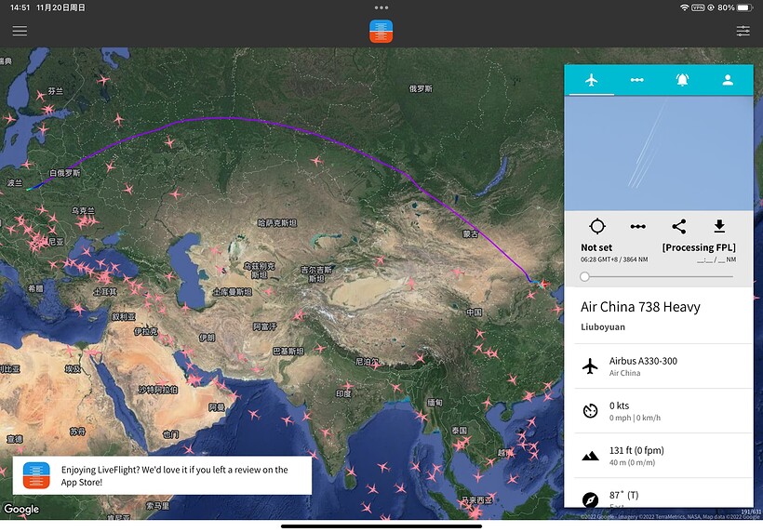Switch to the airplane info tab

click(591, 80)
